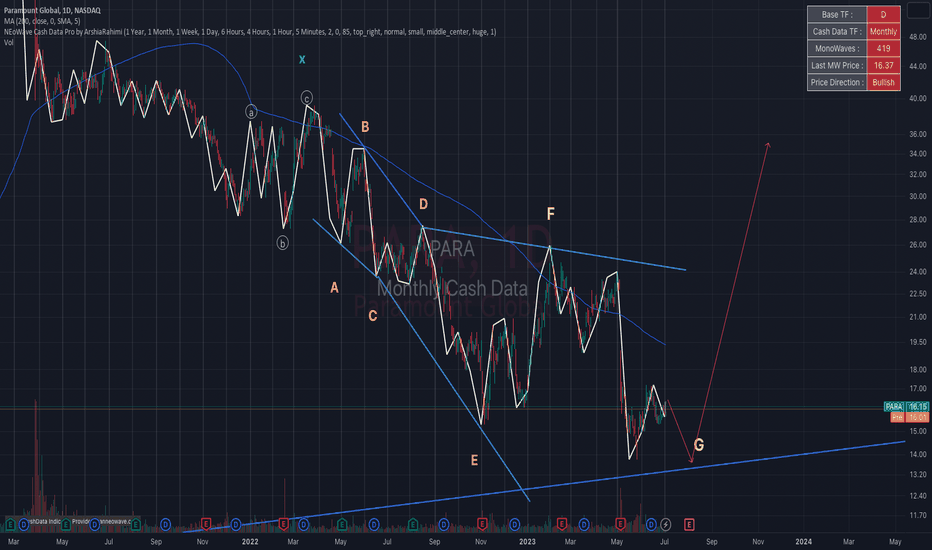Viewport: 932px width, 550px height.
Task: Select the circled 'b' wave label
Action: click(x=282, y=243)
